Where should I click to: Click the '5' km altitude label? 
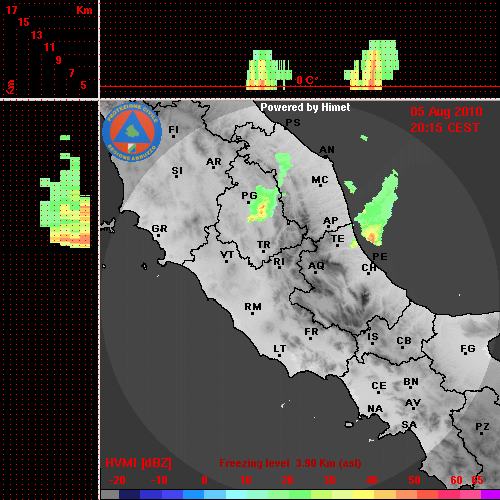click(x=83, y=85)
